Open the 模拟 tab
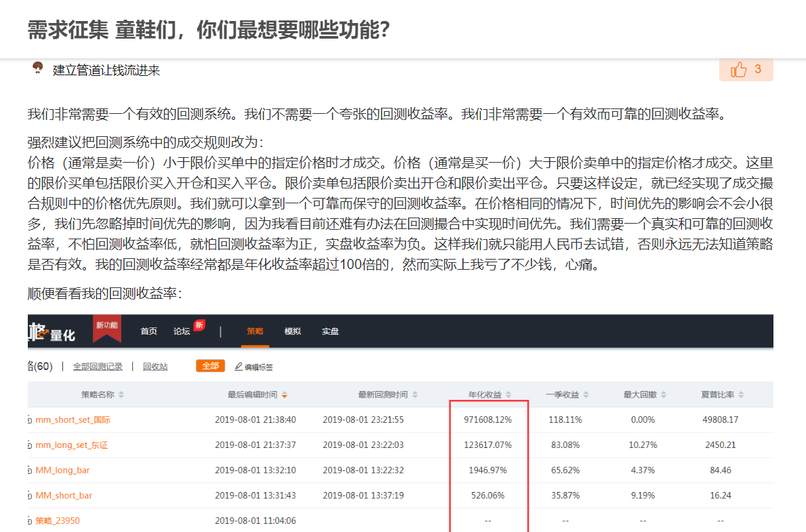 [292, 331]
